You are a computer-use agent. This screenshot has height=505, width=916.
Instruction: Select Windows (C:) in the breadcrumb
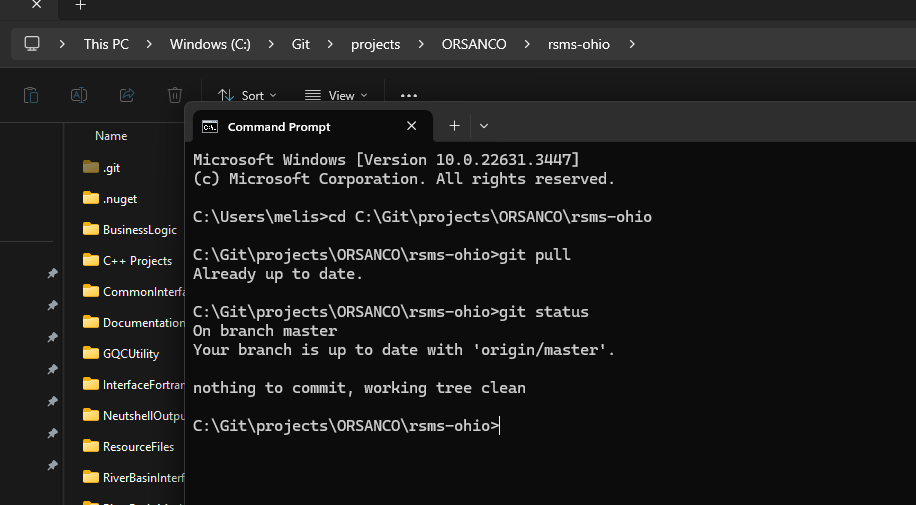click(210, 44)
